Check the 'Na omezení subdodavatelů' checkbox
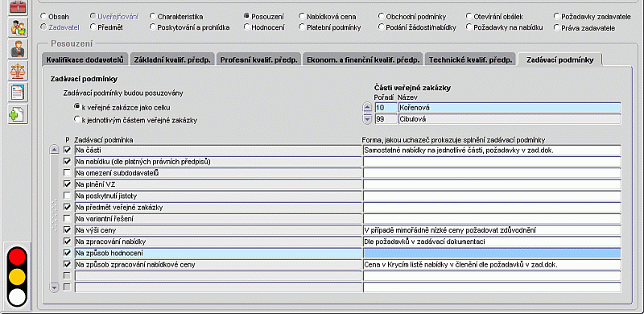The image size is (644, 314). (68, 172)
